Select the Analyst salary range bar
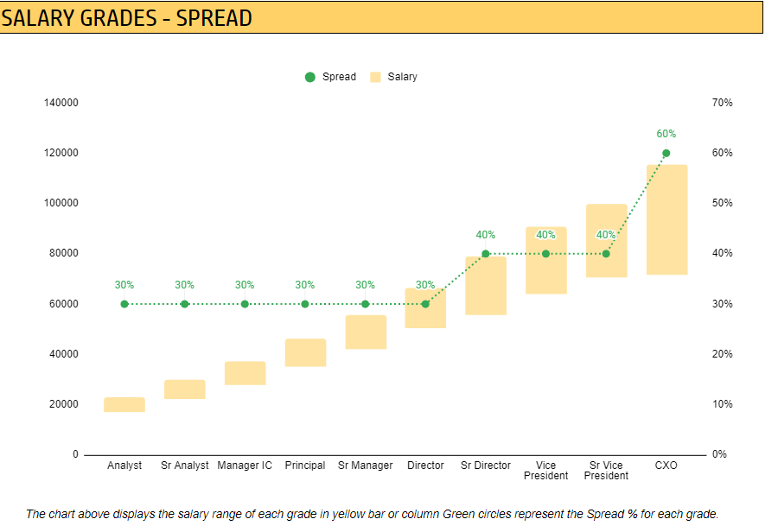 click(x=124, y=404)
